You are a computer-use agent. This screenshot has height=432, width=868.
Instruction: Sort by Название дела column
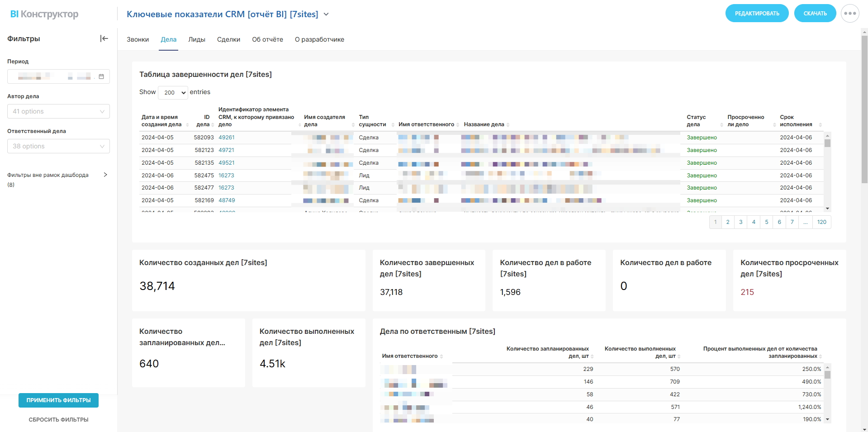coord(484,124)
